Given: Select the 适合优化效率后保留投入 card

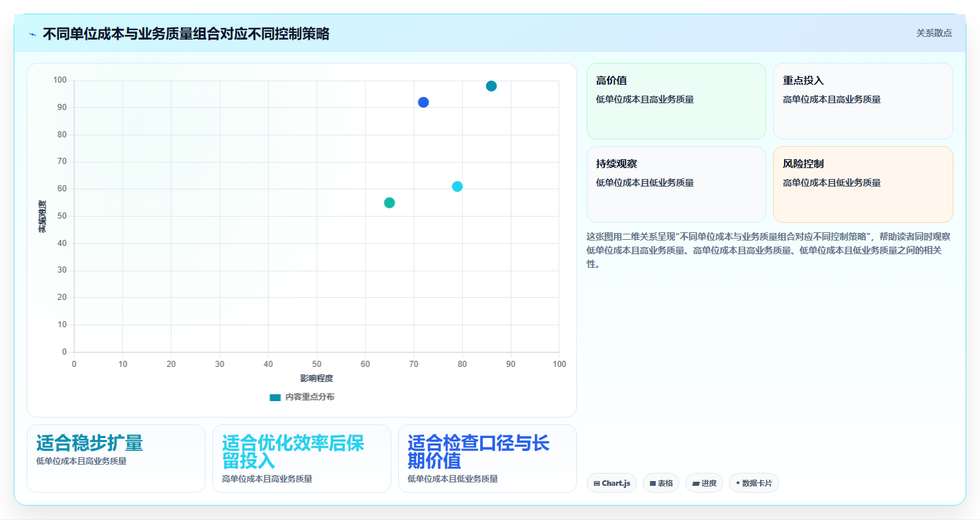Looking at the screenshot, I should (x=302, y=459).
